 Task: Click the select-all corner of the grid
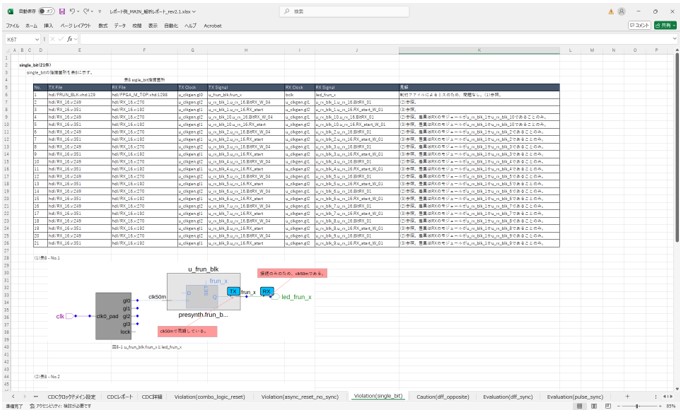pyautogui.click(x=4, y=49)
